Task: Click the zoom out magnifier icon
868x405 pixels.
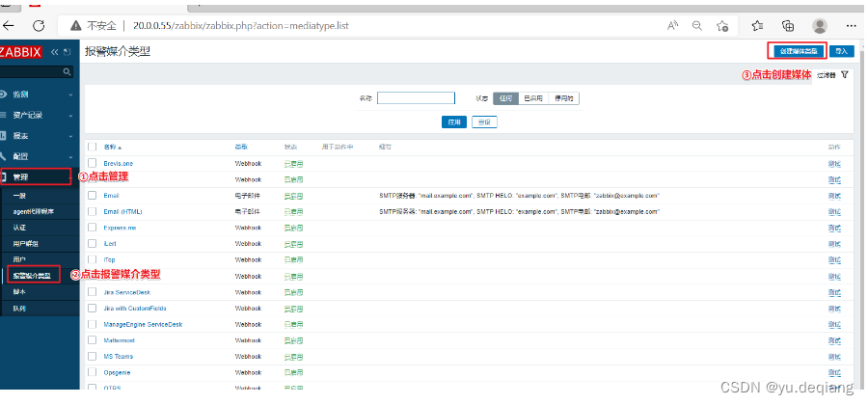Action: [697, 26]
